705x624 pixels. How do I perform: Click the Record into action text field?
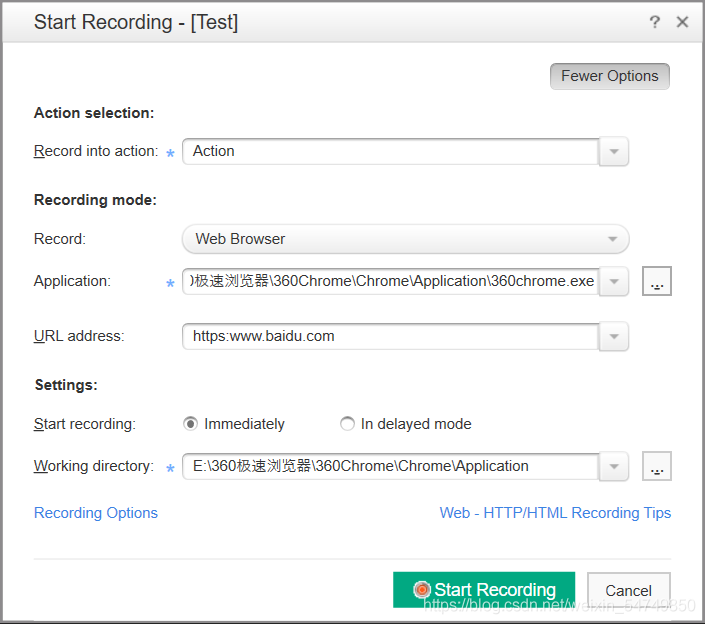click(390, 152)
